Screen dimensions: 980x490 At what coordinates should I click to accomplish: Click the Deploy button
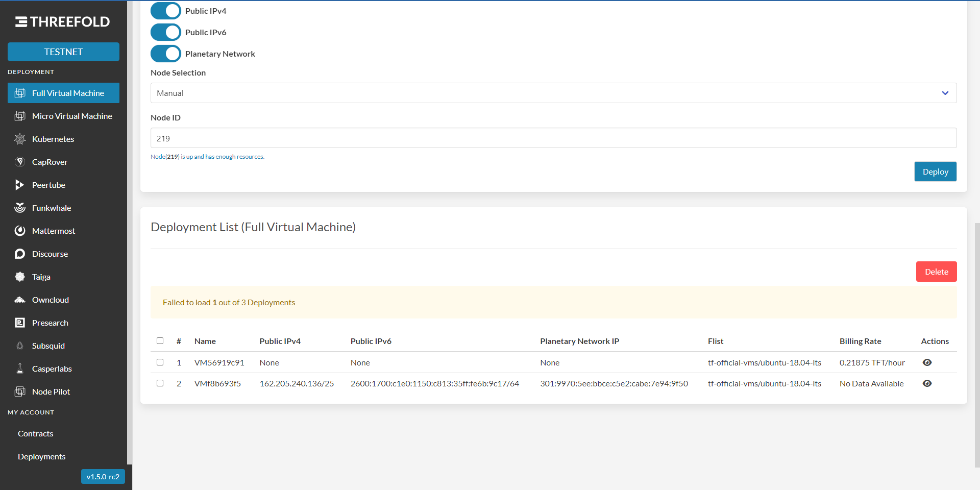(x=935, y=171)
